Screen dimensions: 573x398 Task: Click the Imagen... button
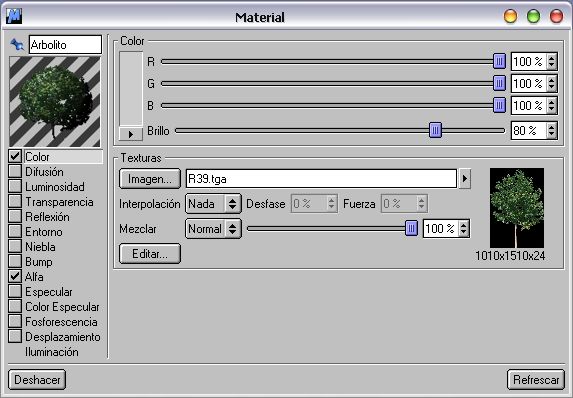pos(150,179)
